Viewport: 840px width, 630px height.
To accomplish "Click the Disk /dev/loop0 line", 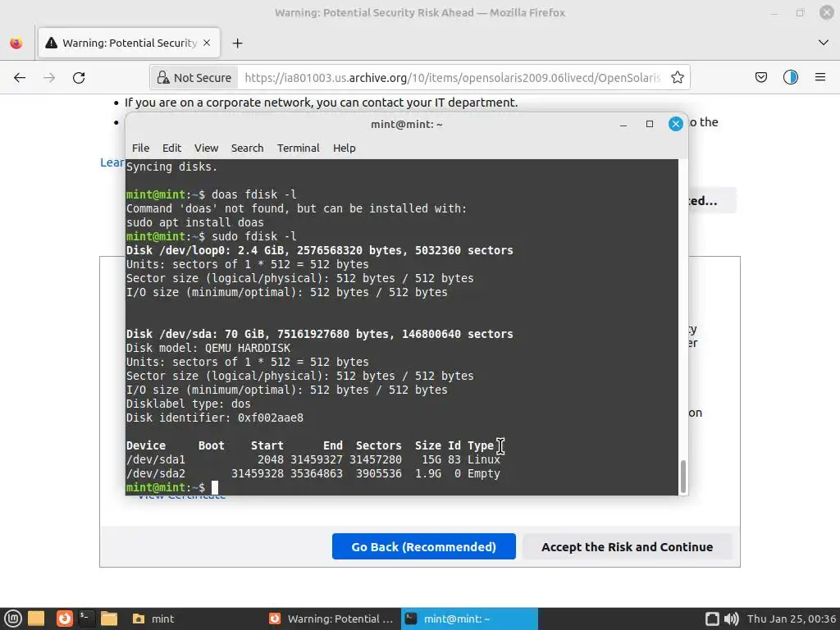I will click(x=320, y=250).
